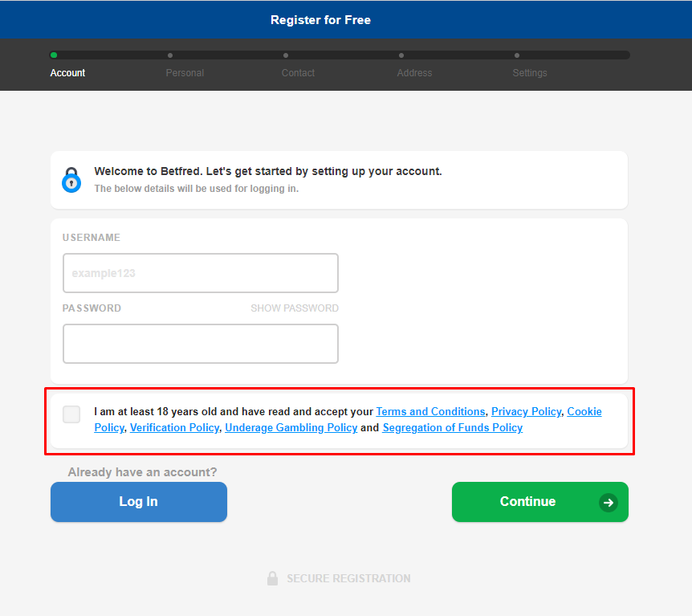
Task: Open the Privacy Policy link
Action: click(526, 412)
